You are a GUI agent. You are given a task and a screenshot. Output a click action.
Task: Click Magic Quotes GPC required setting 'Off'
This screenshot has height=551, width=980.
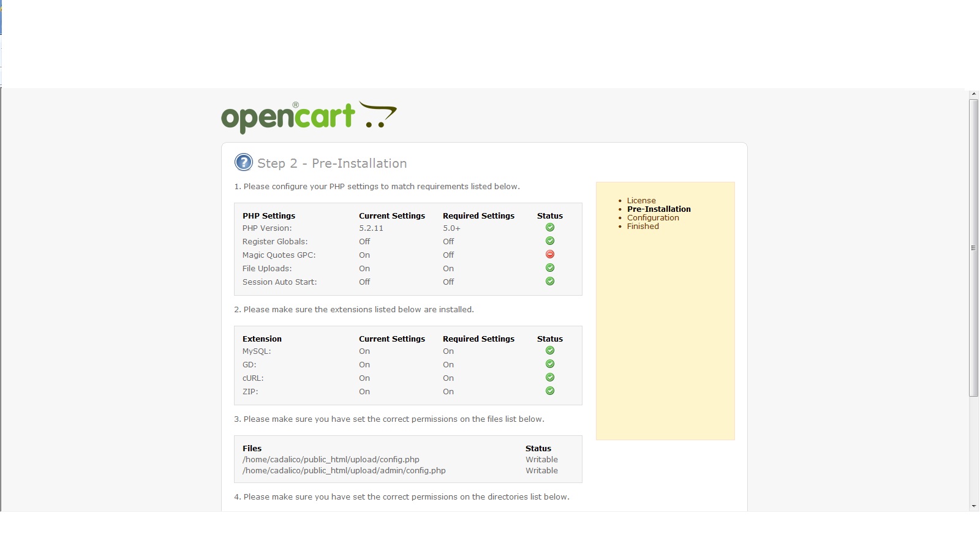tap(448, 255)
